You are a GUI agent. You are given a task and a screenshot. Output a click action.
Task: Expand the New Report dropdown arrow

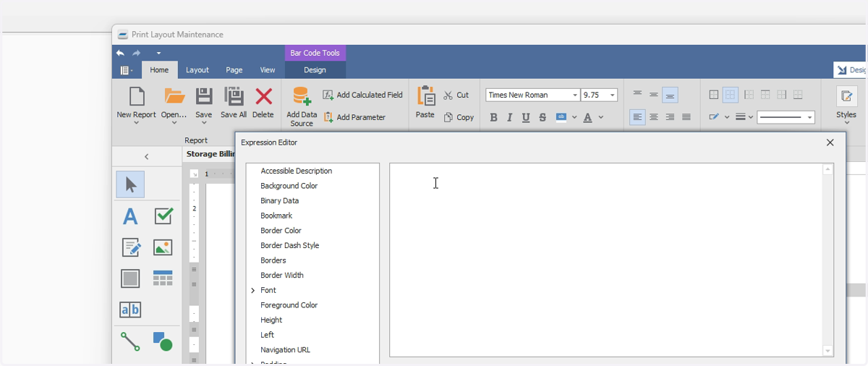point(136,123)
